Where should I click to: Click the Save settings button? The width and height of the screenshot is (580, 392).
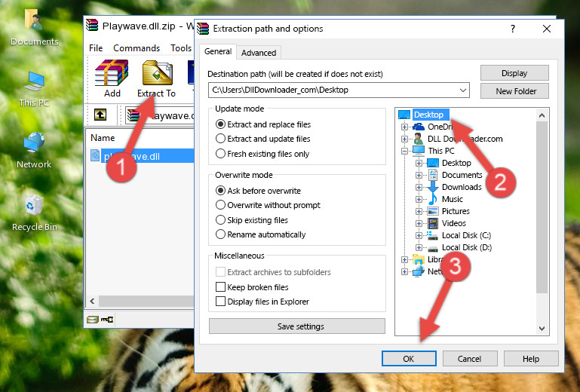coord(297,326)
